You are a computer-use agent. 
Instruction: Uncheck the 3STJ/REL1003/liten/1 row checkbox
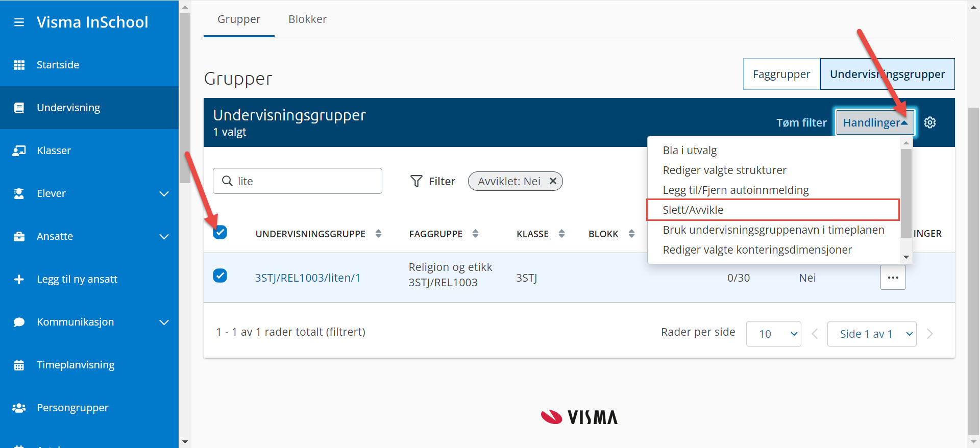(x=220, y=276)
